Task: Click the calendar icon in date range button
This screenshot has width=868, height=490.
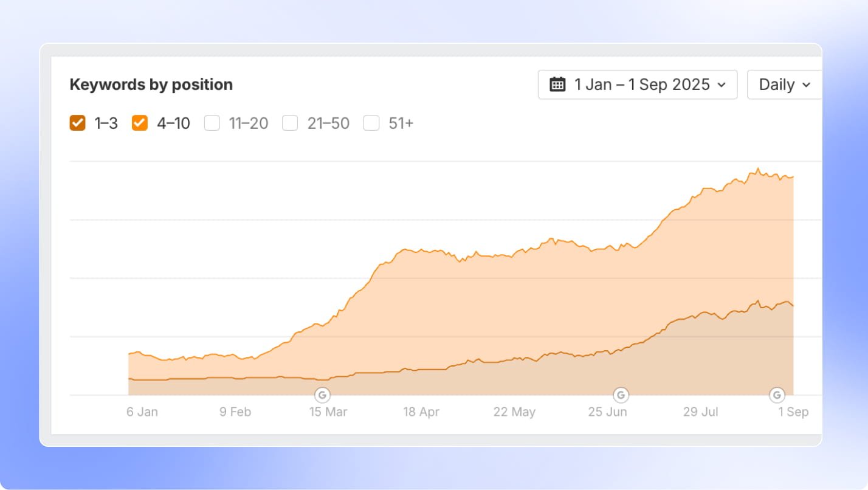Action: [557, 85]
